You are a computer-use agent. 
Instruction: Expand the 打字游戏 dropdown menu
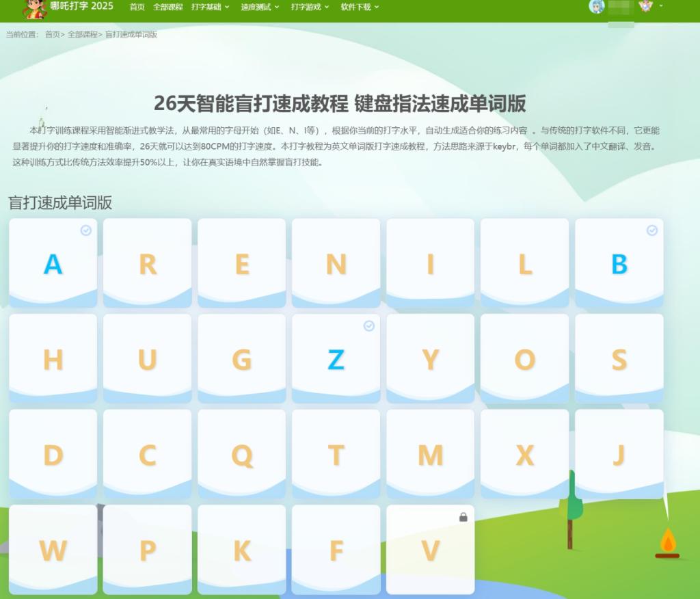(310, 7)
